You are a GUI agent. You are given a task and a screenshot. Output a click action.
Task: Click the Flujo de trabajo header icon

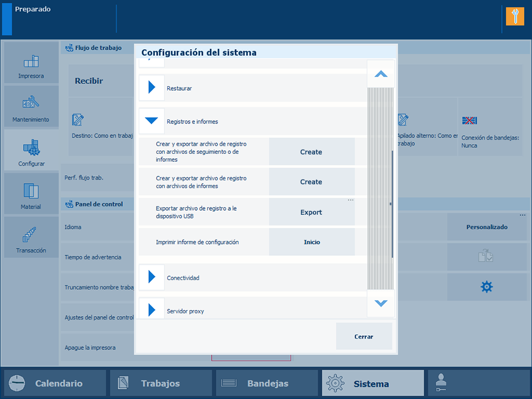pyautogui.click(x=69, y=48)
